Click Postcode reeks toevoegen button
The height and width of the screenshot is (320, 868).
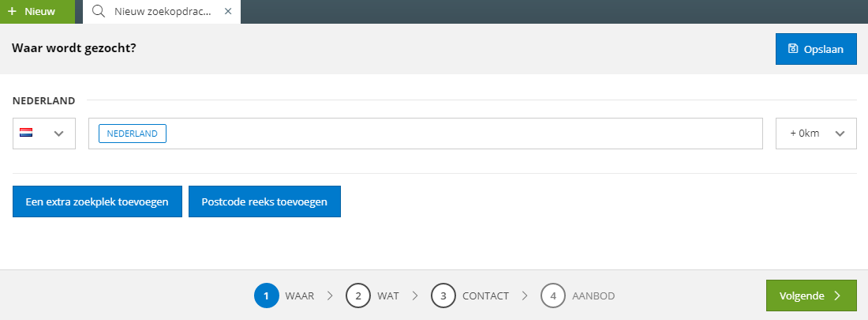coord(264,201)
